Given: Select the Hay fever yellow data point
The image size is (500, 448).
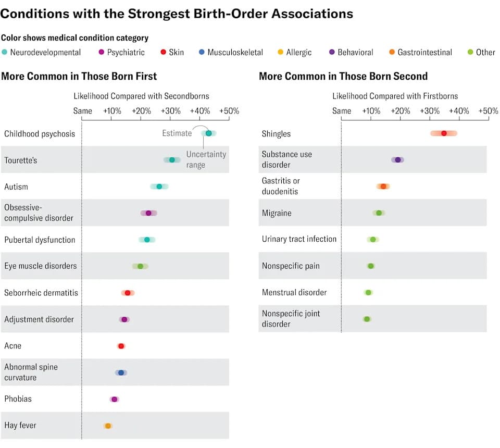Looking at the screenshot, I should pos(108,426).
